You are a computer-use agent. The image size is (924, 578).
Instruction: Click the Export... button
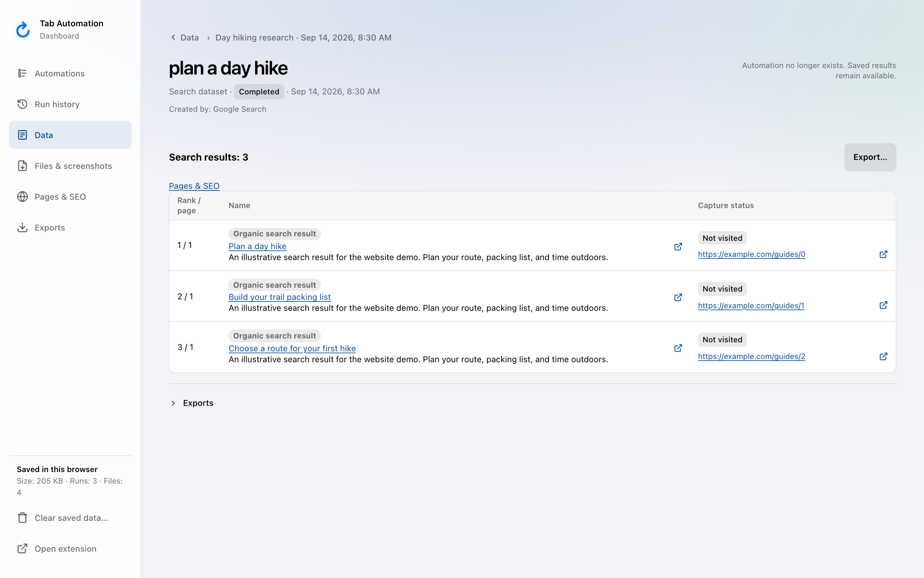(x=870, y=157)
